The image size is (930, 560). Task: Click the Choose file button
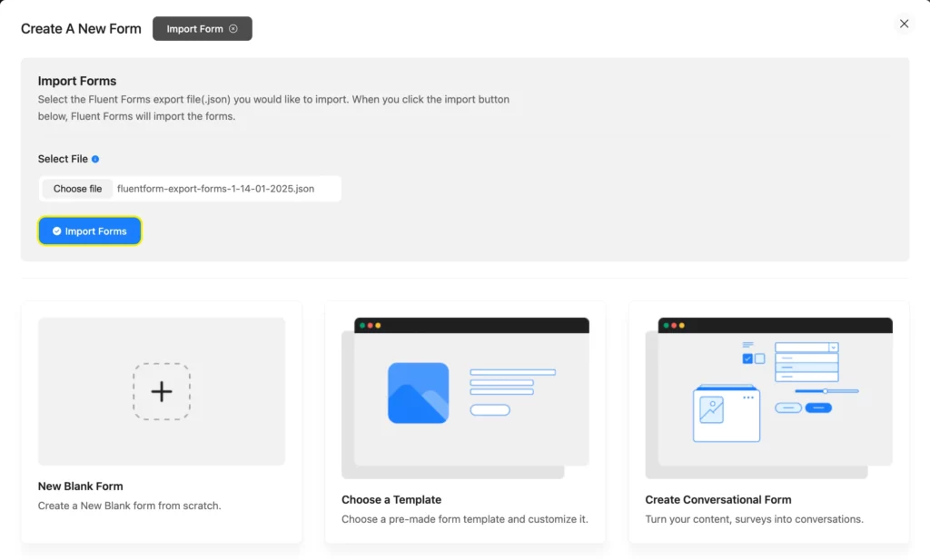pos(78,189)
